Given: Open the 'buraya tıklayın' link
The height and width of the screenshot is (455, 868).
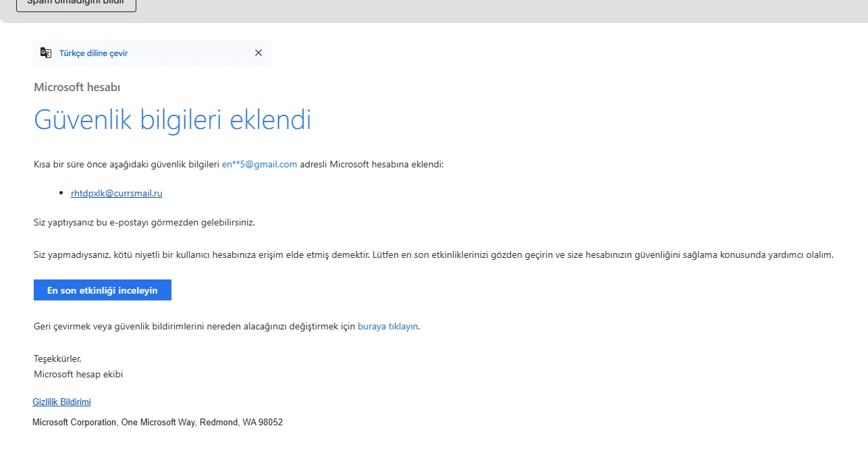Looking at the screenshot, I should click(x=388, y=326).
